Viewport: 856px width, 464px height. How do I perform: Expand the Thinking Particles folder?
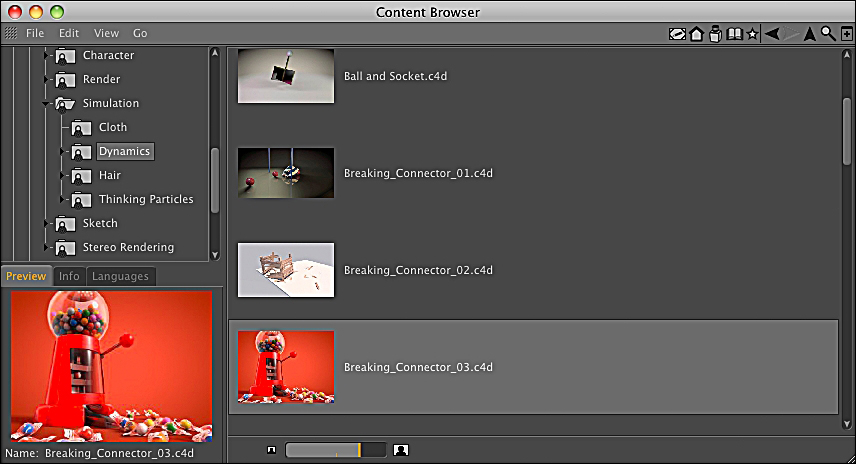click(x=62, y=200)
